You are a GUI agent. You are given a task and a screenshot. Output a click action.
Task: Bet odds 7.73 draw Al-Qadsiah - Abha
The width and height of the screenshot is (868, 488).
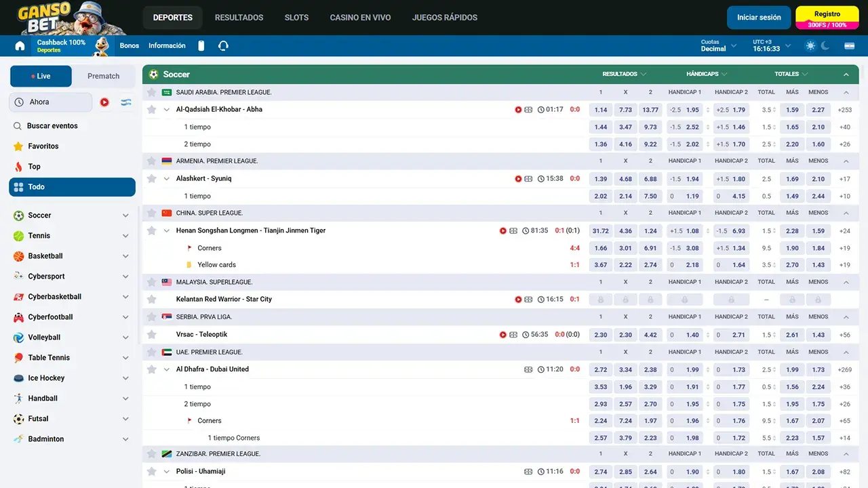pyautogui.click(x=625, y=110)
